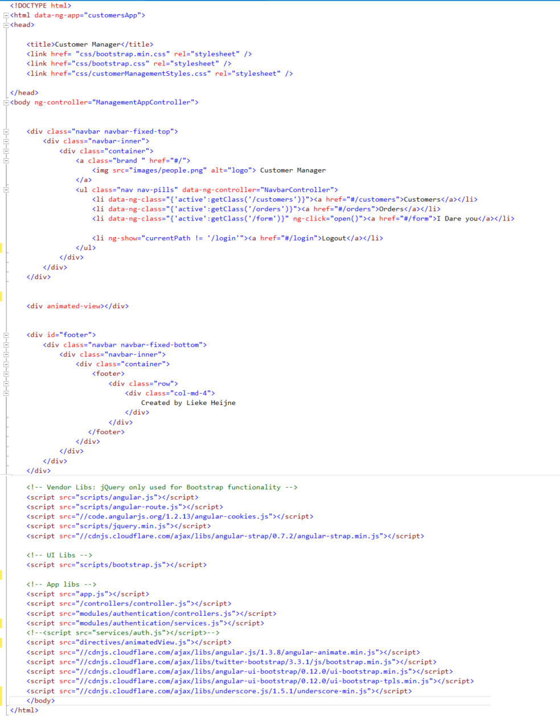This screenshot has width=560, height=728.
Task: Collapse the footer tag fold marker
Action: click(x=6, y=374)
